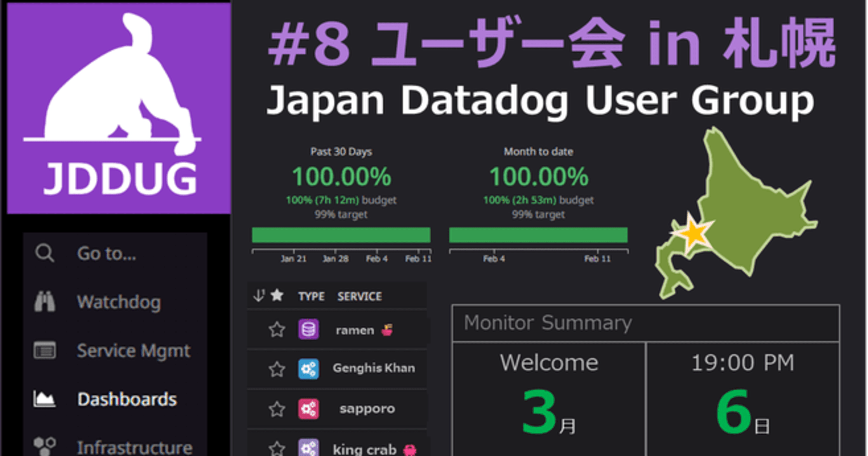The height and width of the screenshot is (456, 868).
Task: Click the sort arrow in the table header
Action: pyautogui.click(x=259, y=295)
